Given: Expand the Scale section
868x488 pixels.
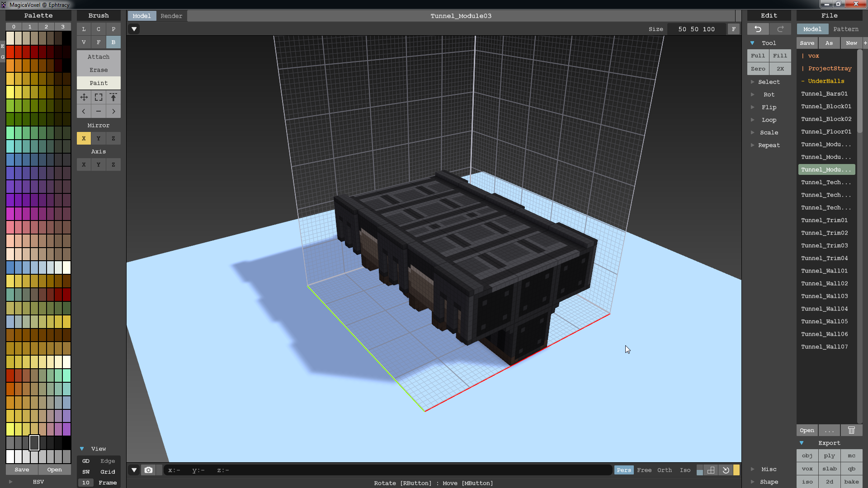Looking at the screenshot, I should coord(752,132).
